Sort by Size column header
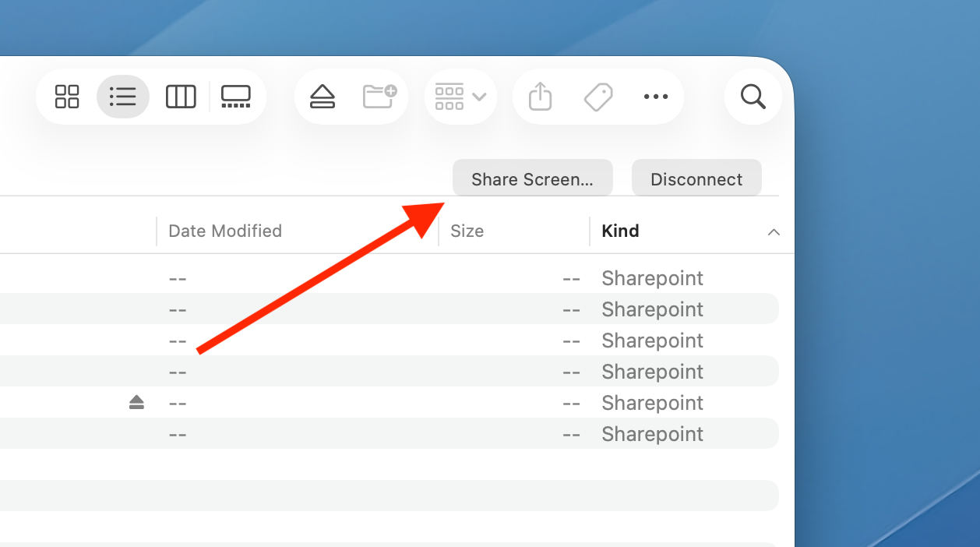This screenshot has width=980, height=547. 467,231
